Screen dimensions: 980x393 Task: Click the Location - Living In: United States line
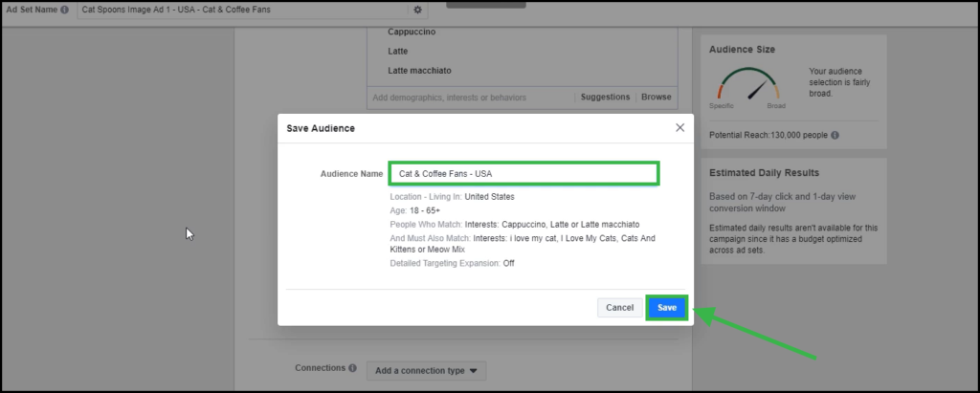pos(452,197)
